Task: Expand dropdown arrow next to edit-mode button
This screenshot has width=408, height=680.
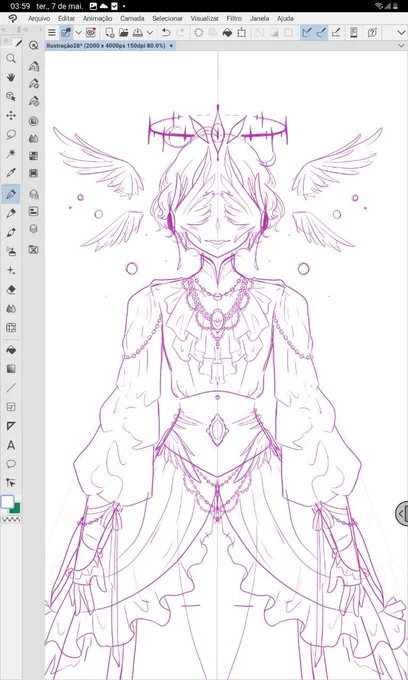Action: coord(78,33)
